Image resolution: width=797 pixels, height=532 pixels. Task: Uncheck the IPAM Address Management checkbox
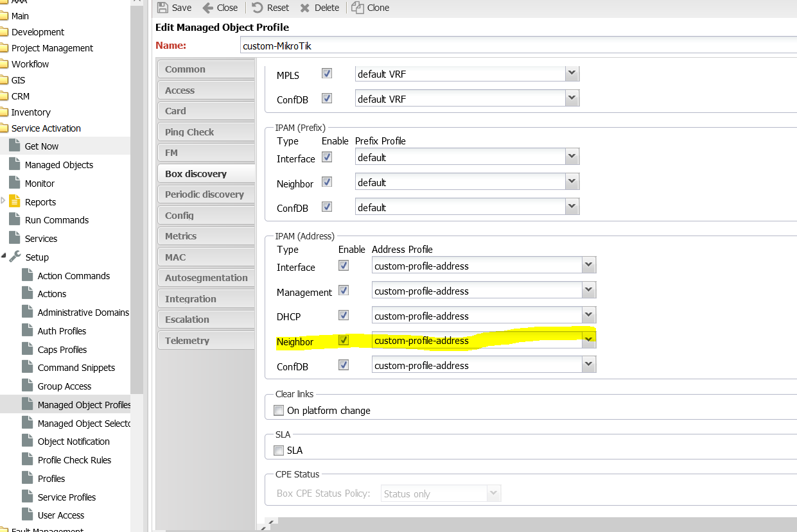click(x=344, y=290)
